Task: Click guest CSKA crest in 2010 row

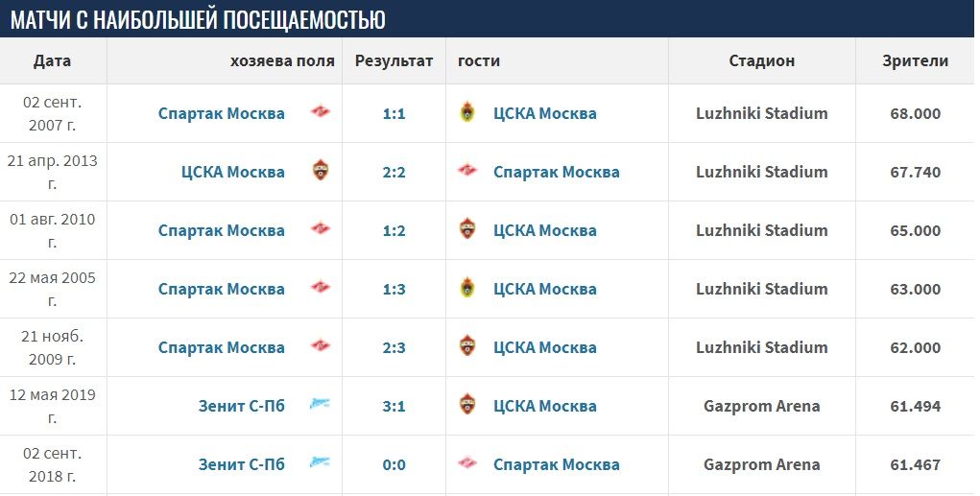Action: point(467,229)
